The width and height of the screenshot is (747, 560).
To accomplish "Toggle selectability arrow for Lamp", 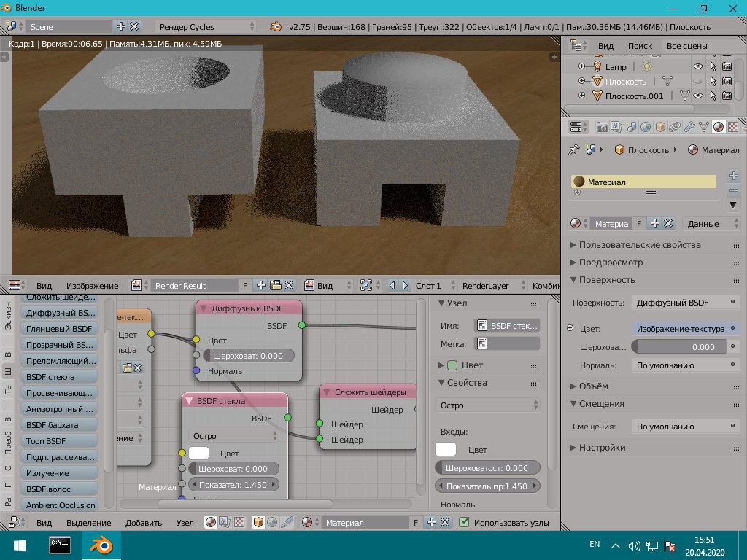I will tap(713, 66).
